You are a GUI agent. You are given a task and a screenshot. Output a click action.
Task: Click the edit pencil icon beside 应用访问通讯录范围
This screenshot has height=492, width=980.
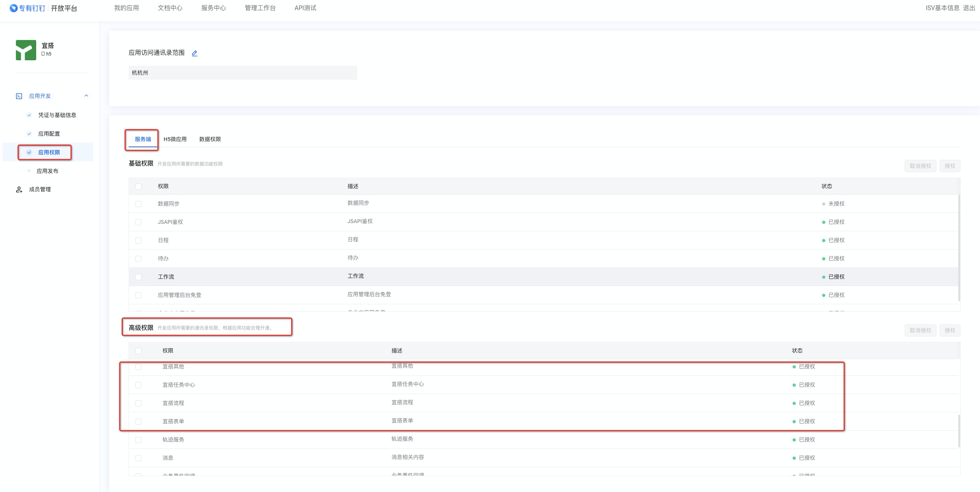point(194,53)
